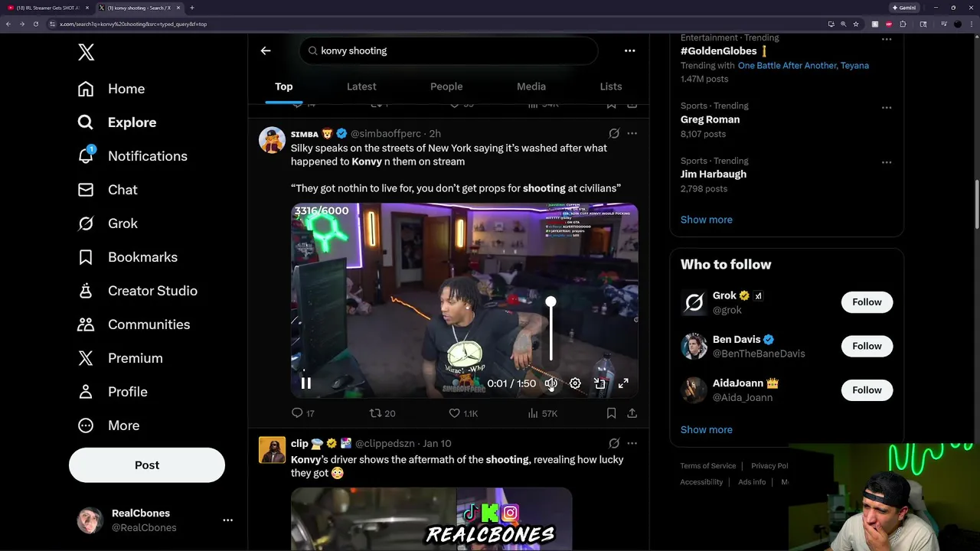Open more options for Jim Harbaugh trend
980x551 pixels.
pyautogui.click(x=887, y=162)
